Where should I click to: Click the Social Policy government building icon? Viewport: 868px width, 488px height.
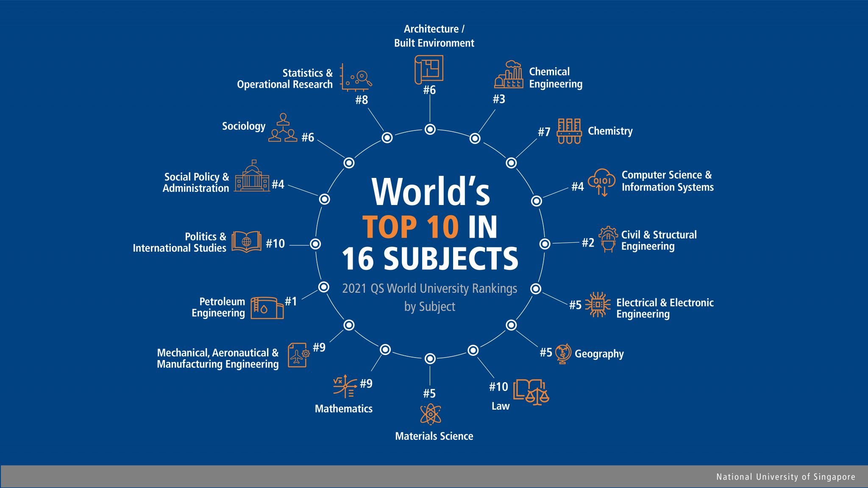(x=252, y=177)
